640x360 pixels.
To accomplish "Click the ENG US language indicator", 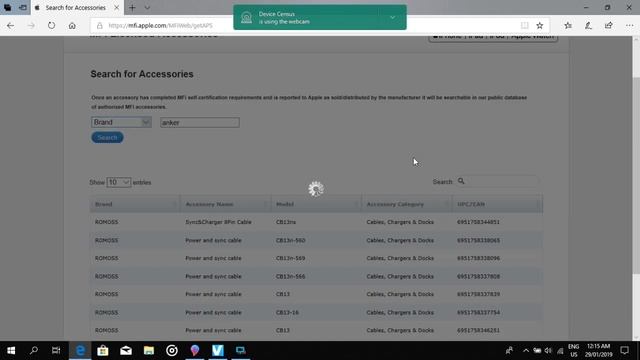I will [x=573, y=351].
